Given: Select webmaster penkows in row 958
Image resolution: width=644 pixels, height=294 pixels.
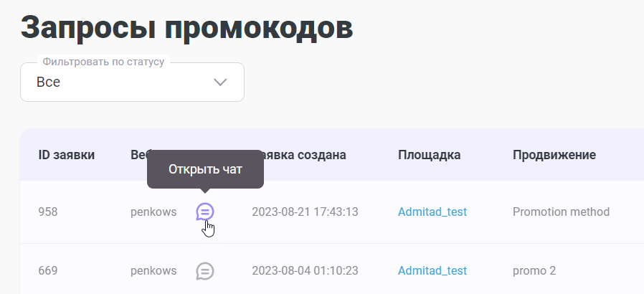Looking at the screenshot, I should tap(153, 212).
